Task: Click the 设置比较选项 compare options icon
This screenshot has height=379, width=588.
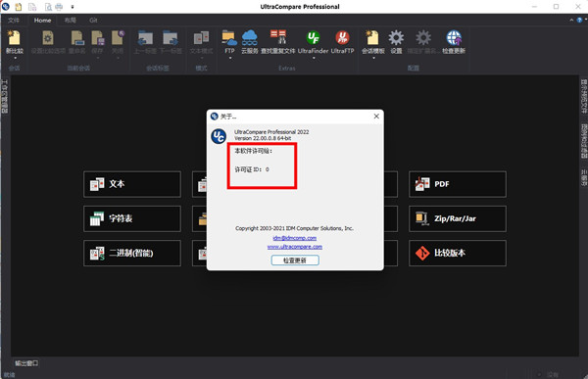Action: coord(48,38)
